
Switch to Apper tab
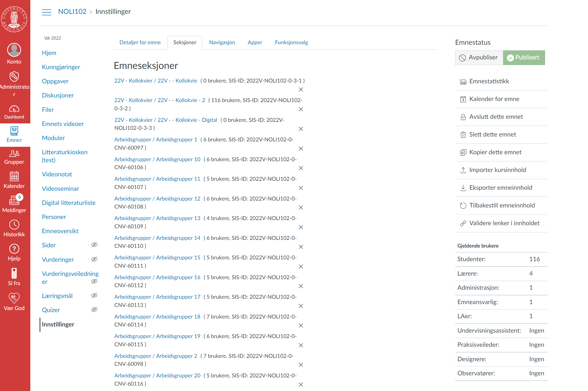tap(255, 42)
